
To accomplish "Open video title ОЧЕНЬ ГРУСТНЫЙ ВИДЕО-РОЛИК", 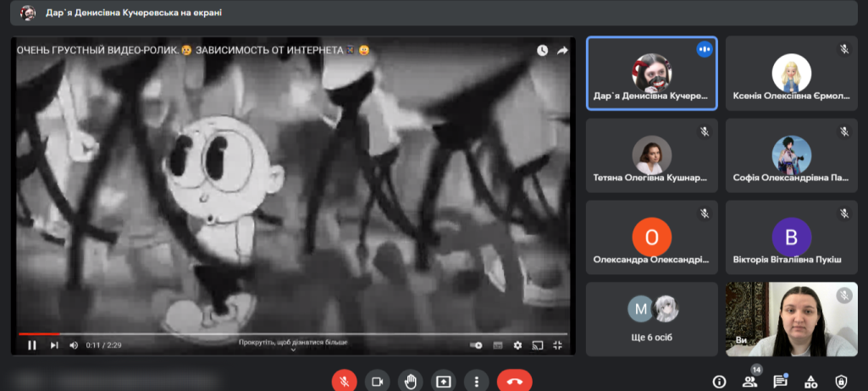I will [193, 50].
